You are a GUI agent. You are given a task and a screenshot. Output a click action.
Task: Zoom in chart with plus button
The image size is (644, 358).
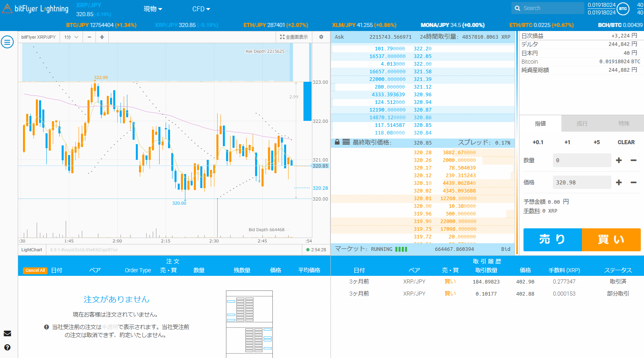coord(102,37)
